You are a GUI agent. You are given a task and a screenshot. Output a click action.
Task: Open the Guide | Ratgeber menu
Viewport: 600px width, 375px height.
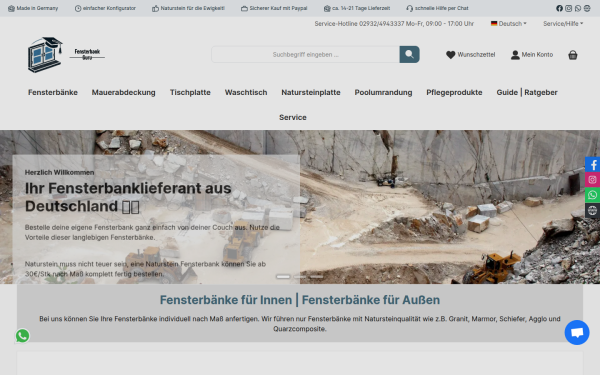(527, 92)
